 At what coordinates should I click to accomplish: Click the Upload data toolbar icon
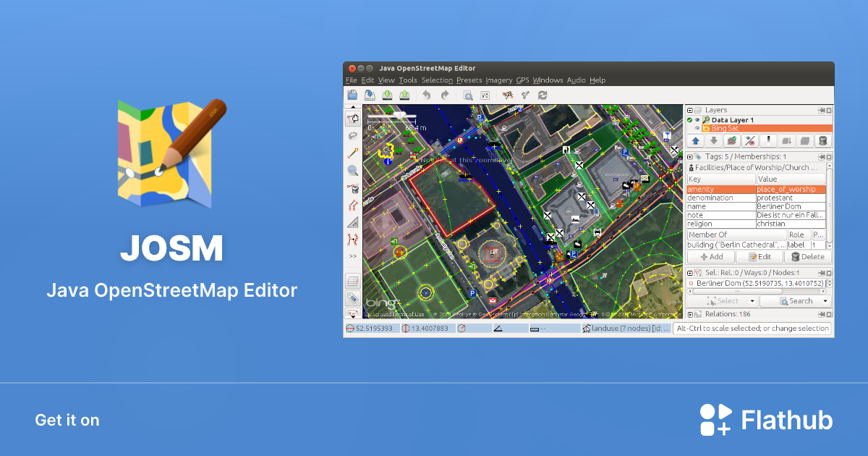(405, 95)
